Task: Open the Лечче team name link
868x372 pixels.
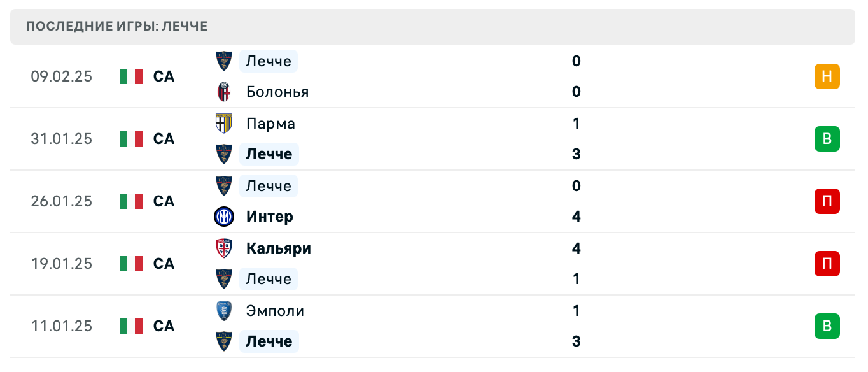Action: (268, 61)
